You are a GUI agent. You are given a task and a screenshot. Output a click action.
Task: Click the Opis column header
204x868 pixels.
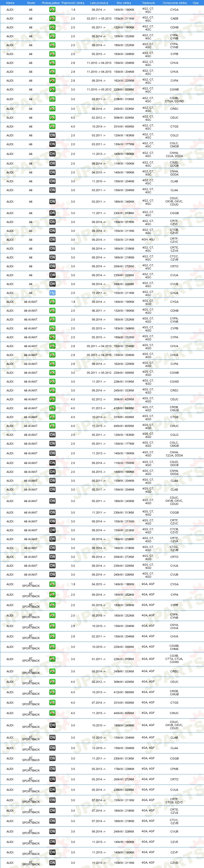tap(196, 3)
